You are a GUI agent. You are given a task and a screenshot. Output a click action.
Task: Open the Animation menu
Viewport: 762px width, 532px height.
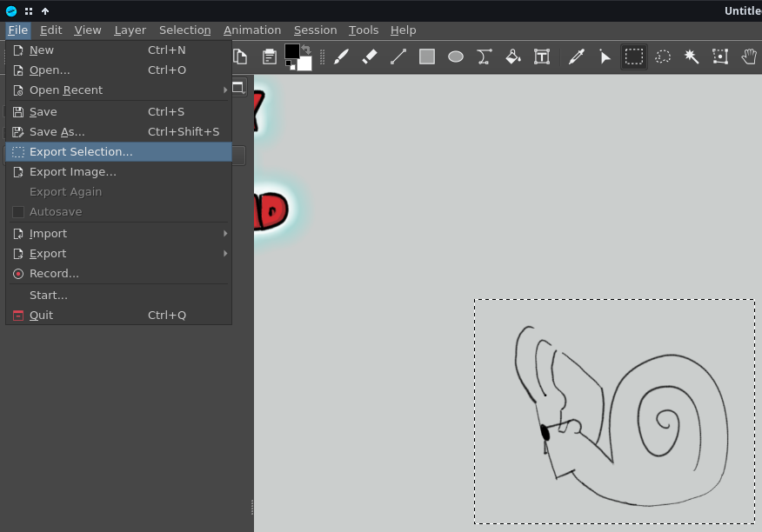point(252,30)
